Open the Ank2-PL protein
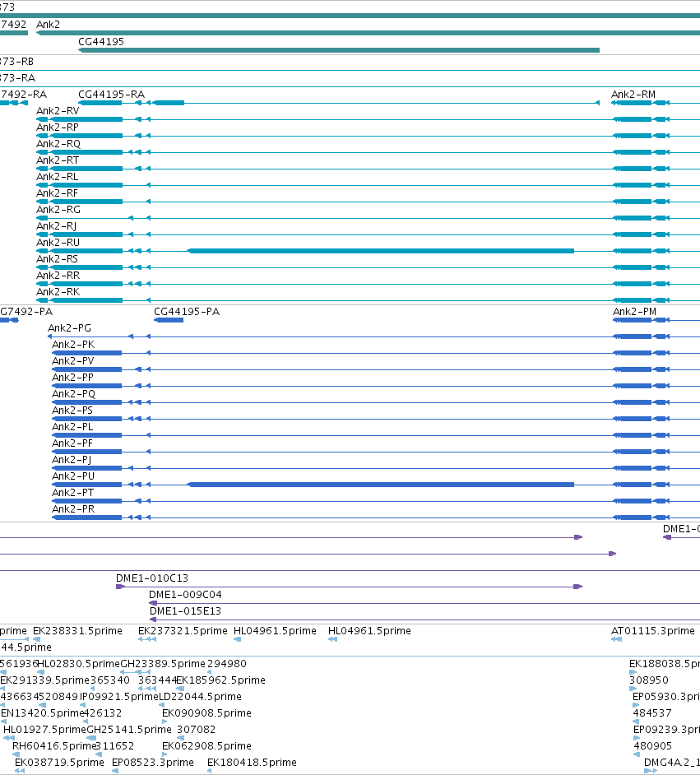 [x=72, y=426]
